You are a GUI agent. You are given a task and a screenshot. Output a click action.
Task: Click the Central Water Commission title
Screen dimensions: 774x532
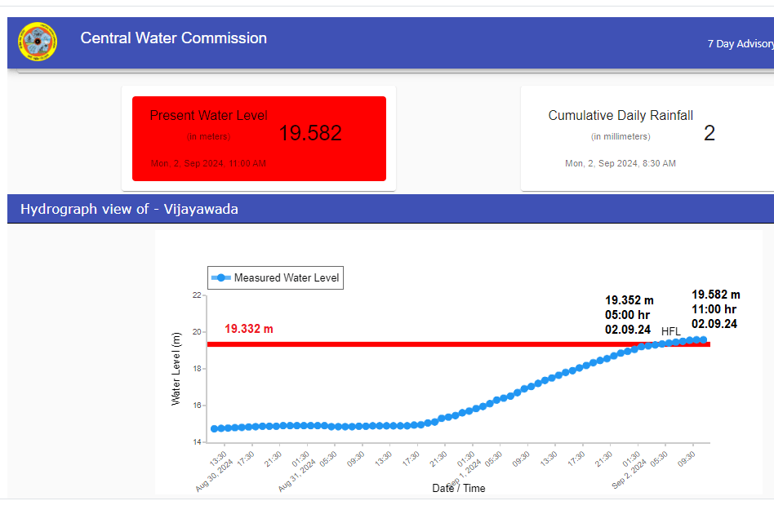(173, 38)
